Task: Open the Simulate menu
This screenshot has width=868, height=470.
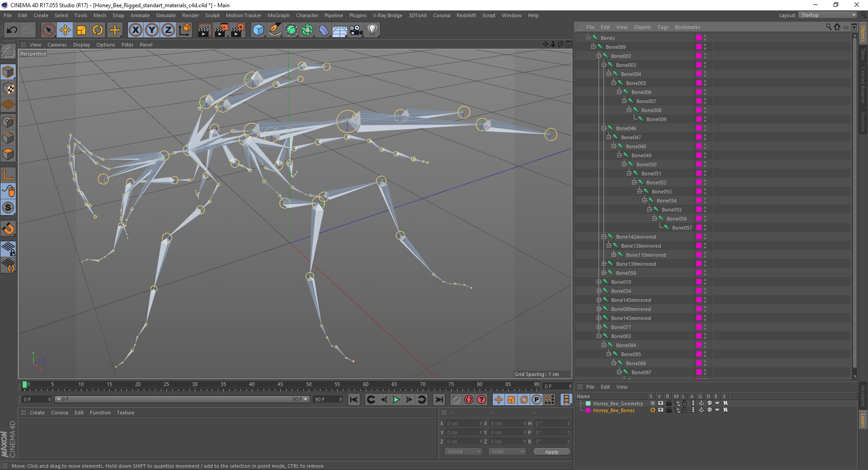Action: (166, 15)
